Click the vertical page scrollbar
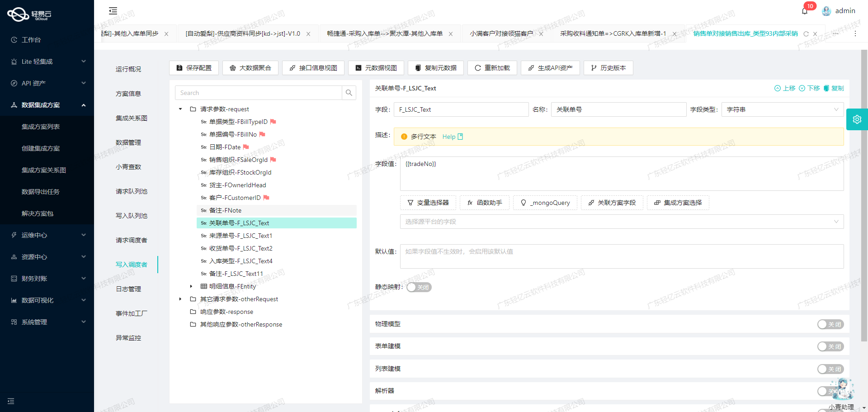This screenshot has height=412, width=868. click(x=864, y=194)
